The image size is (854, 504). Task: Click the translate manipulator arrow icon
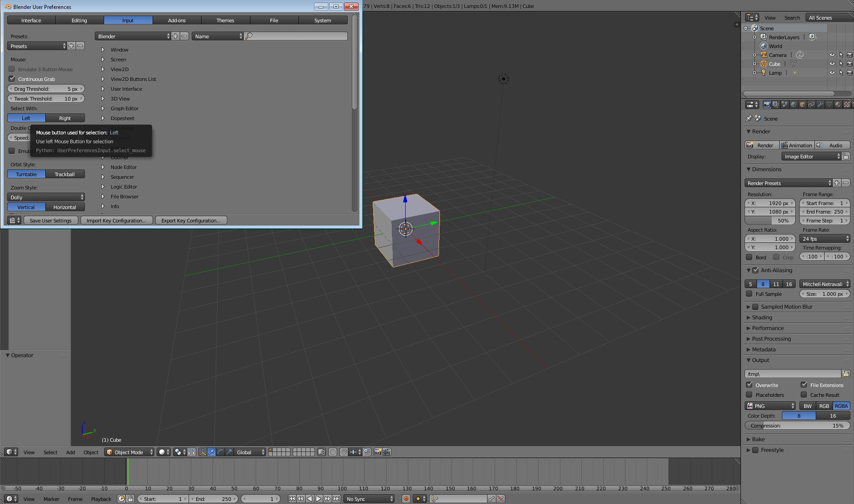(212, 452)
